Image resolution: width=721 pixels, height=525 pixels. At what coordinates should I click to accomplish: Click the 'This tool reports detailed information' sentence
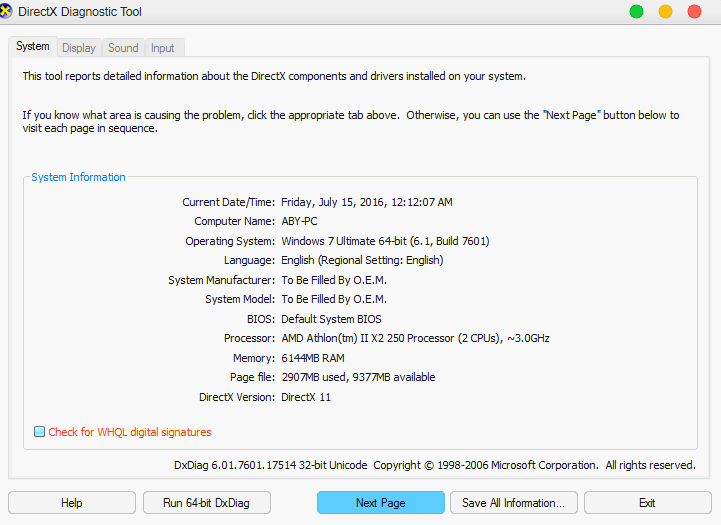point(274,76)
